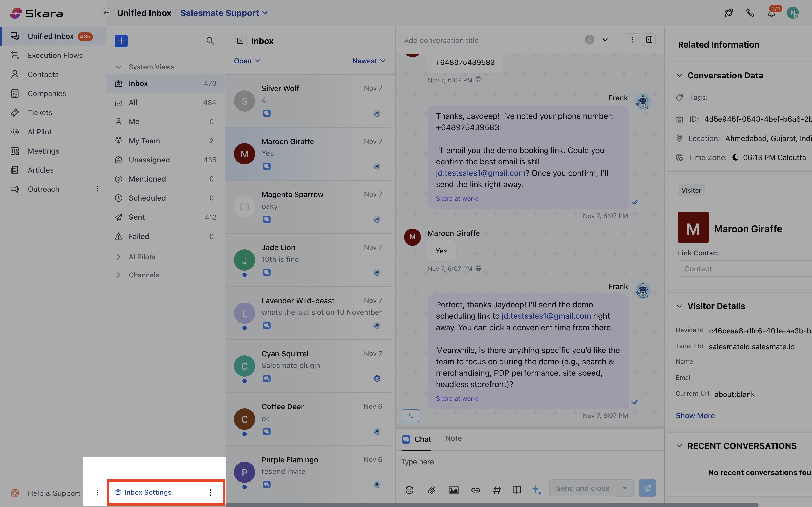Tick the Magenta Sparrow conversation checkbox
This screenshot has height=507, width=812.
(245, 207)
